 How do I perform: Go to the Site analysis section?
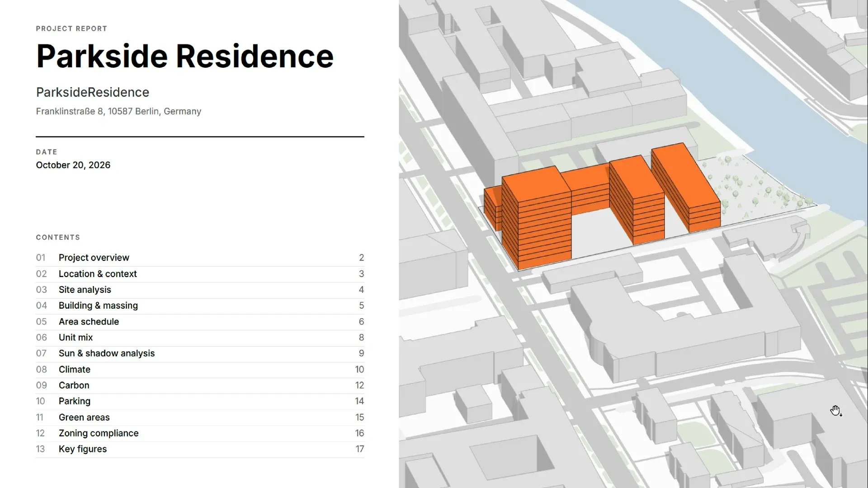click(200, 290)
